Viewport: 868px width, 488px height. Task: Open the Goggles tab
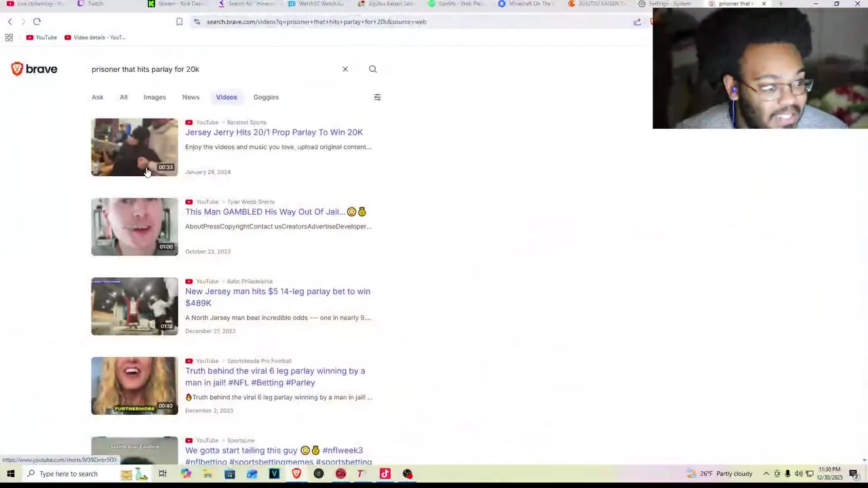click(x=266, y=97)
